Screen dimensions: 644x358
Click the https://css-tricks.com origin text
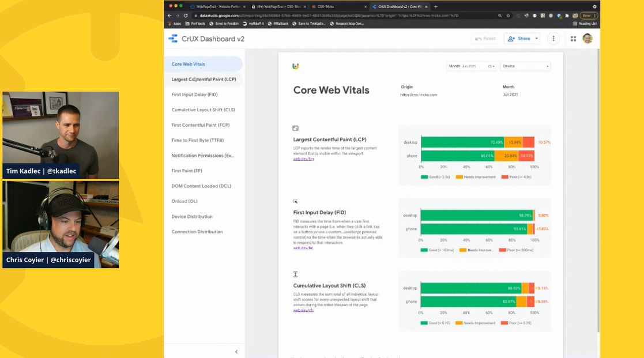tap(419, 95)
